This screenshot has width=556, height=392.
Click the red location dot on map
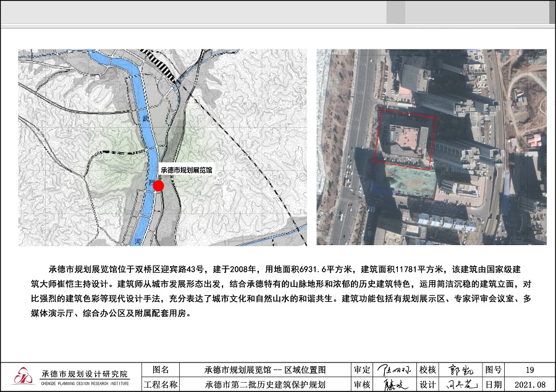click(158, 186)
